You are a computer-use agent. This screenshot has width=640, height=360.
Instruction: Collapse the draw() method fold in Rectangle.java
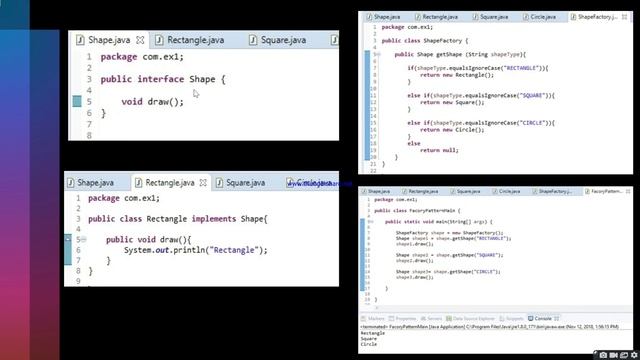tap(84, 239)
